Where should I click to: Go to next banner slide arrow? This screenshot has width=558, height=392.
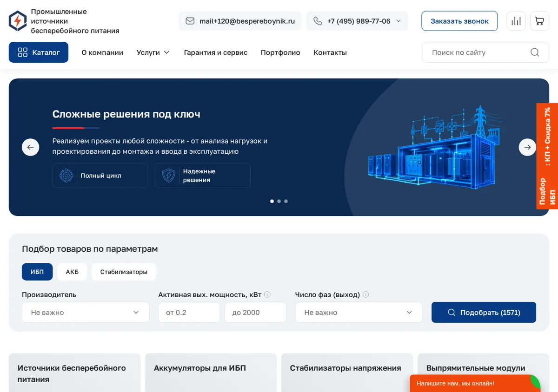point(527,147)
